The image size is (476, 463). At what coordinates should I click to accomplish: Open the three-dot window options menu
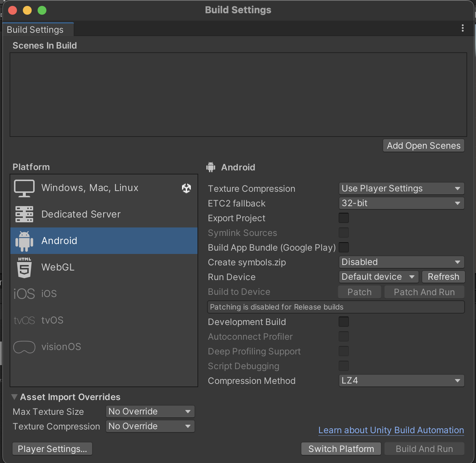(x=463, y=28)
